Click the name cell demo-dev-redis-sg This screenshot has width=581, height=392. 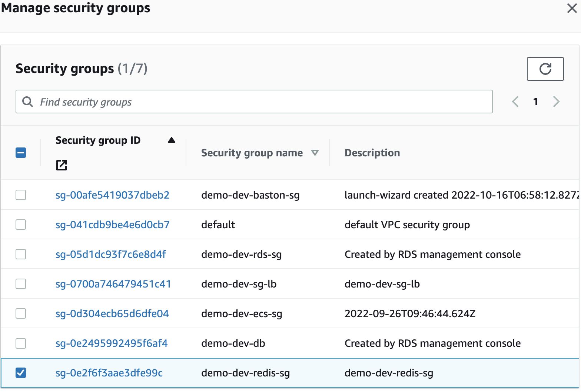246,373
